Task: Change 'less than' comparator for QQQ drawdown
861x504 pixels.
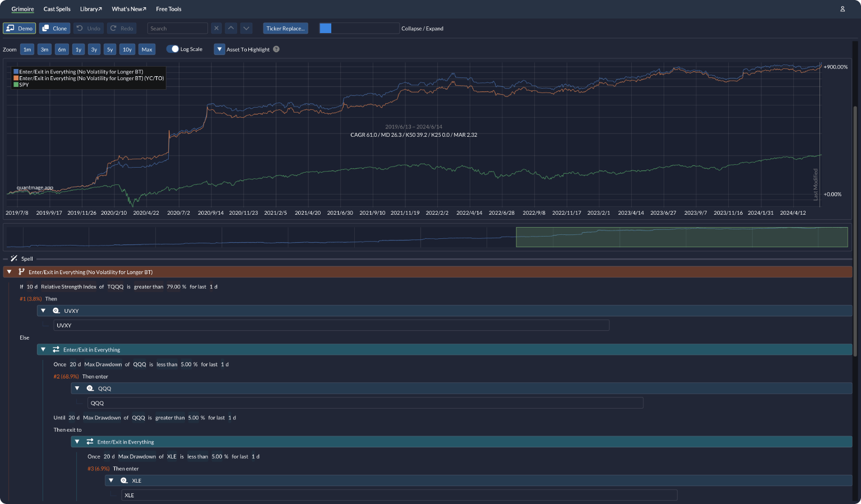Action: (167, 364)
